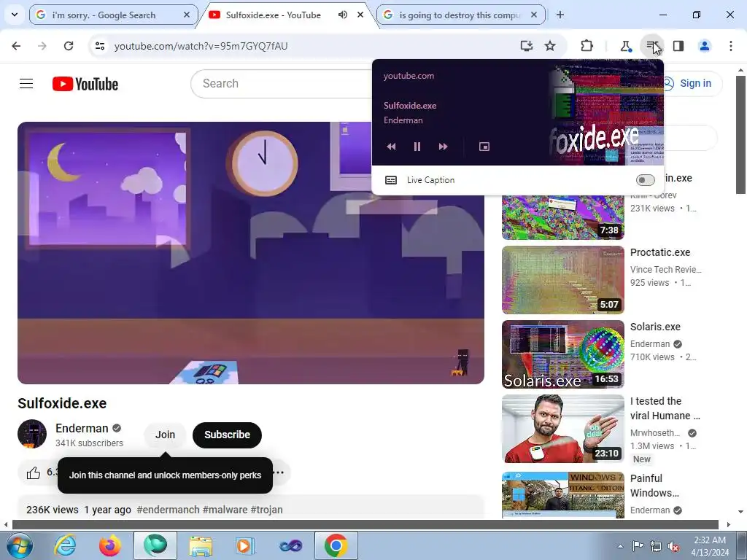
Task: Launch Internet Explorer from taskbar
Action: pyautogui.click(x=65, y=545)
